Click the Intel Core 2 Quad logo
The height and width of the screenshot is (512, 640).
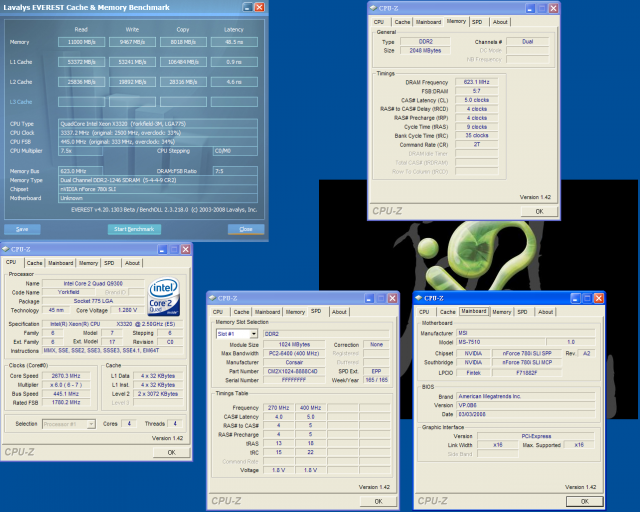(164, 296)
